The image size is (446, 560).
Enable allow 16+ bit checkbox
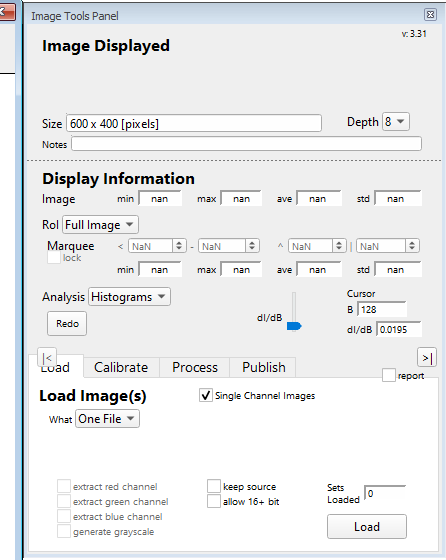coord(214,501)
